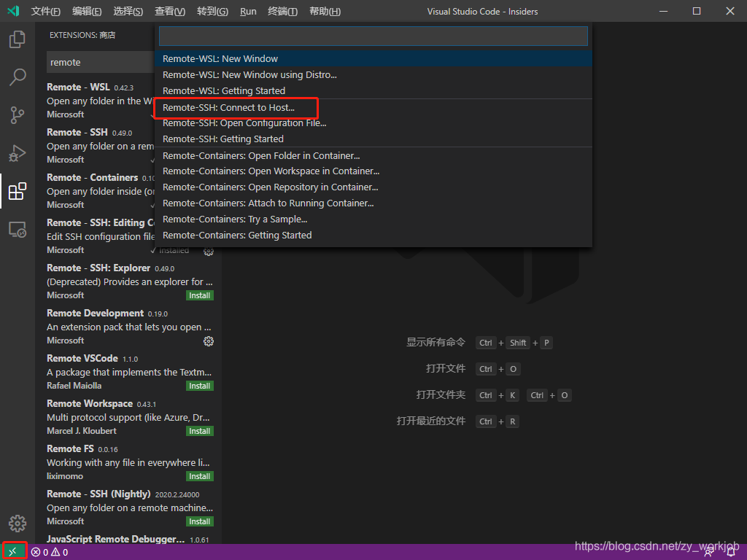
Task: Click the EXTENSIONS: 商店 panel header
Action: (82, 35)
